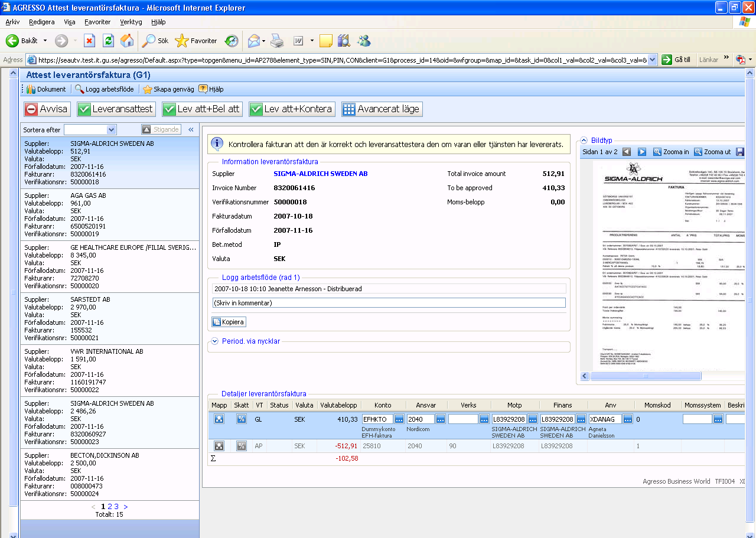
Task: Open Hjälp help in Agresso toolbar
Action: tap(211, 89)
